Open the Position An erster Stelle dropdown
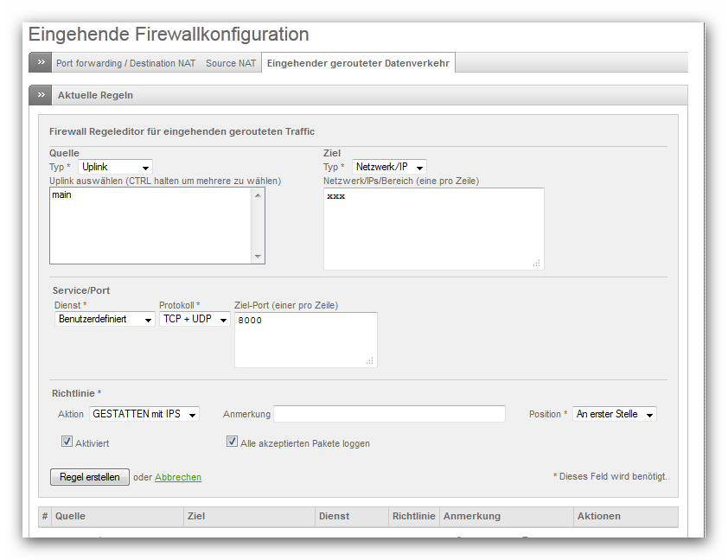This screenshot has width=728, height=560. tap(614, 415)
